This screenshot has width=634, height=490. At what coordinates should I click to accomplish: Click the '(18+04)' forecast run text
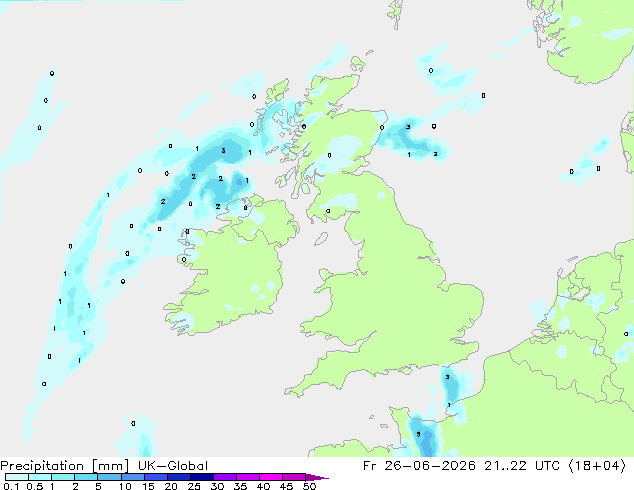pos(598,466)
